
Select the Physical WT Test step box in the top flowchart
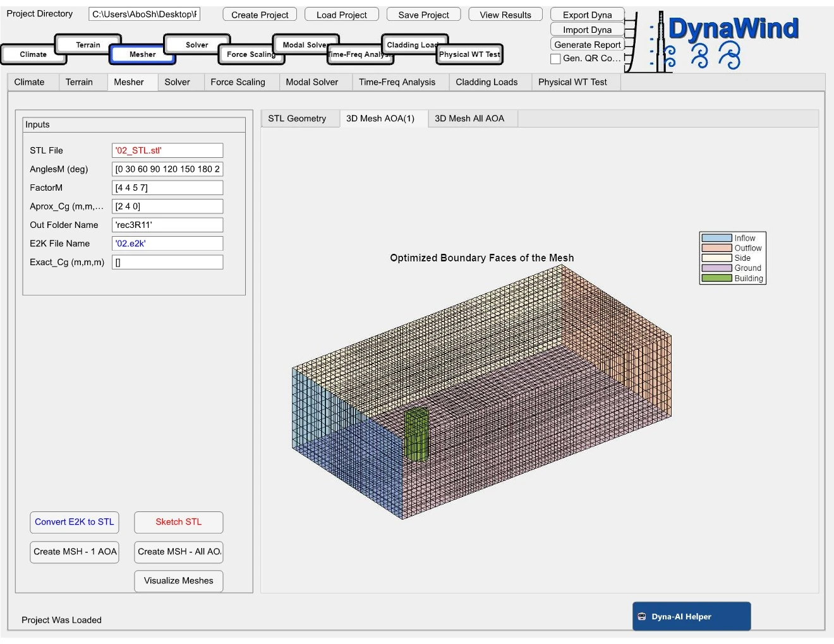(469, 54)
